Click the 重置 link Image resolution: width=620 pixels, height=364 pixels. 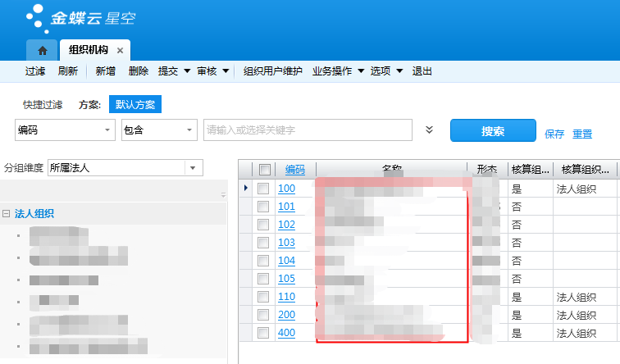pyautogui.click(x=582, y=134)
